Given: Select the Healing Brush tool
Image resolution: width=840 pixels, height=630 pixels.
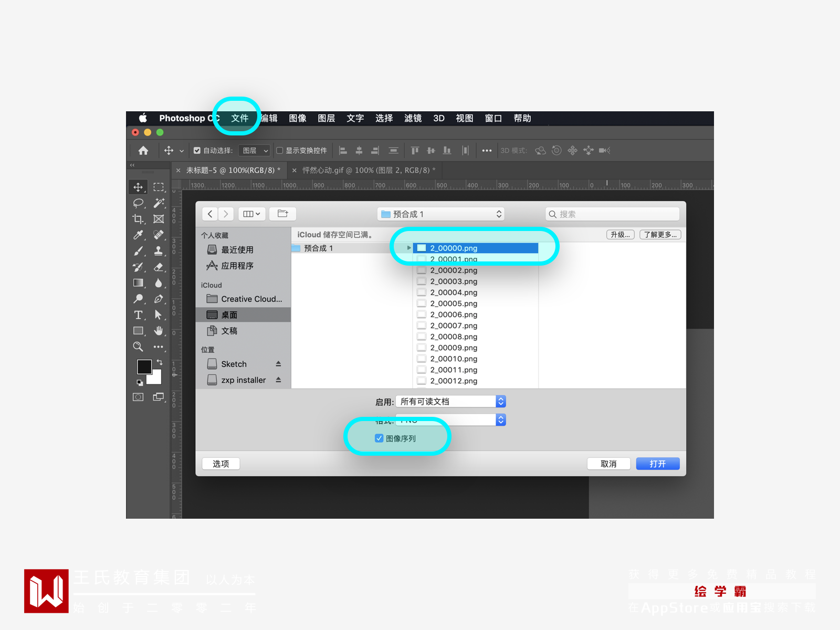Looking at the screenshot, I should click(x=159, y=235).
